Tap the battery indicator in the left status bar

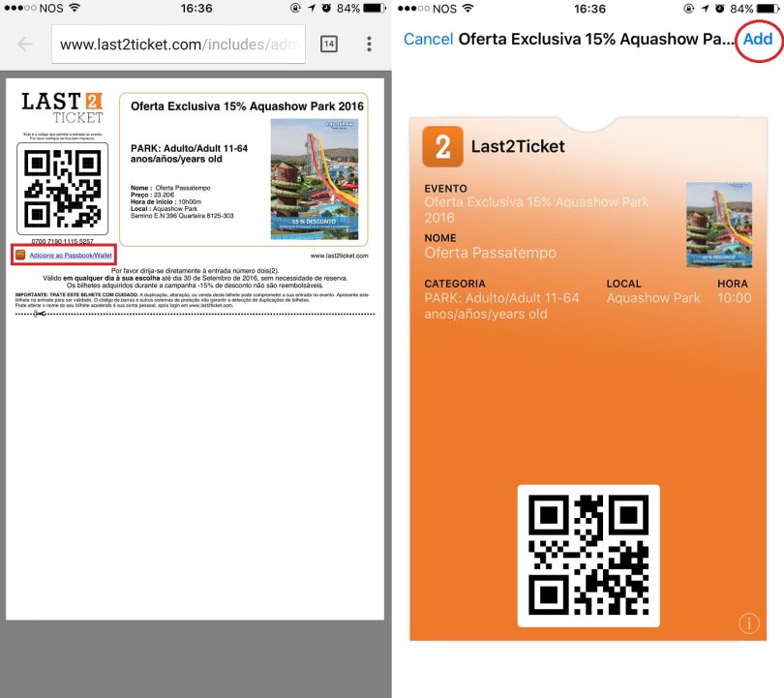pyautogui.click(x=375, y=9)
